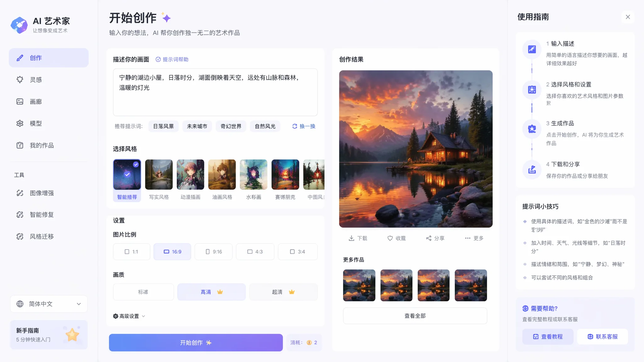Open the 新手指南 card
This screenshot has width=644, height=362.
click(x=49, y=335)
